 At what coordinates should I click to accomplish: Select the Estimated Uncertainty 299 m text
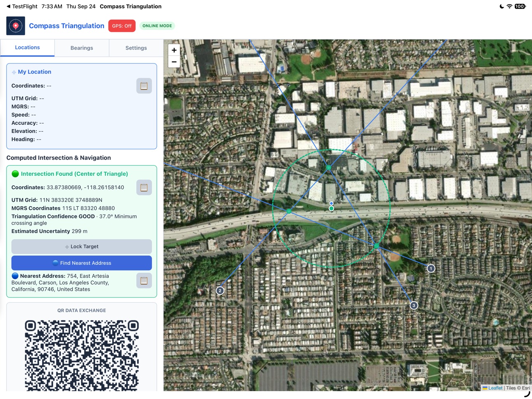[49, 231]
